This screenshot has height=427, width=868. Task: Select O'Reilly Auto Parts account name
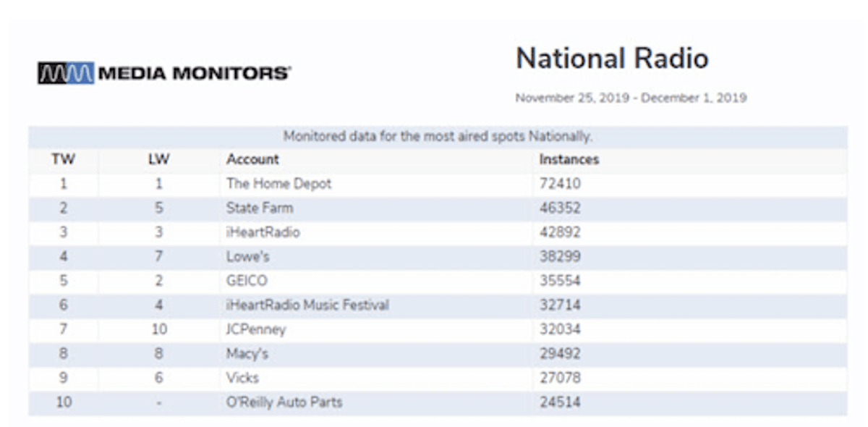pyautogui.click(x=284, y=402)
